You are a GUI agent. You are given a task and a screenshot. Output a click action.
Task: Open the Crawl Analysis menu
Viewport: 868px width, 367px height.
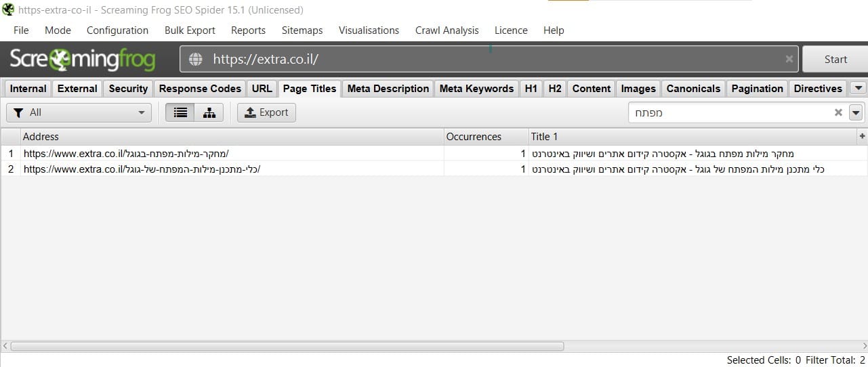[447, 30]
